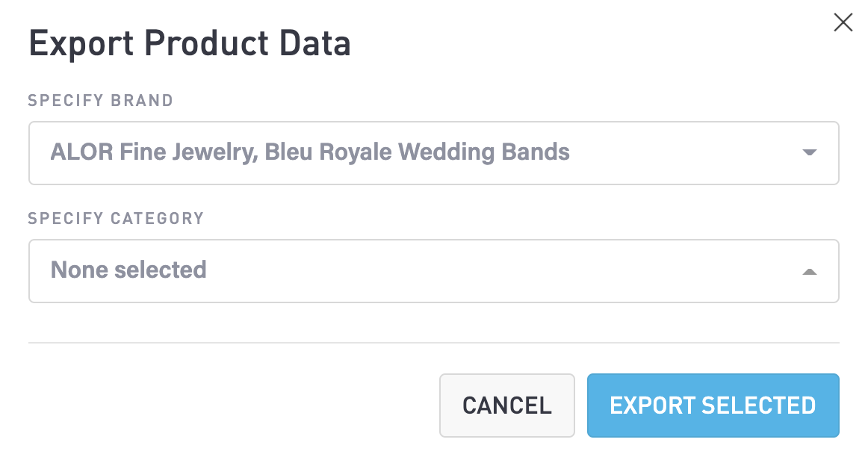
Task: Click the up caret in the category field
Action: tap(809, 271)
